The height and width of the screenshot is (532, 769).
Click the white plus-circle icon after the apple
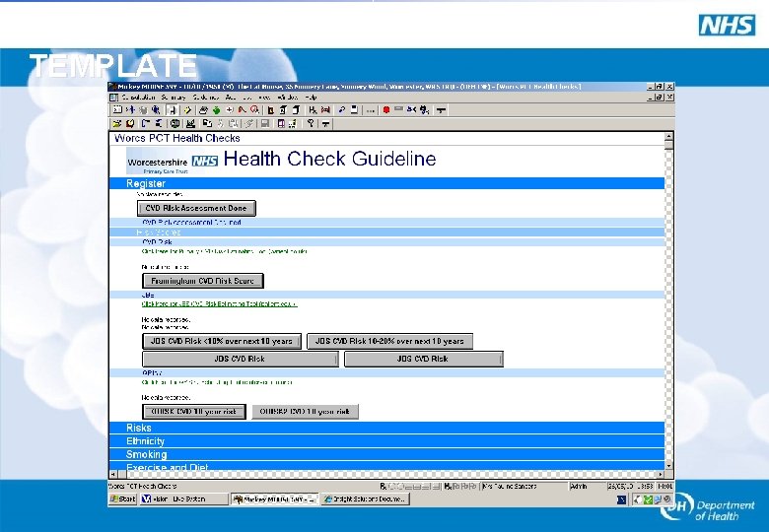tap(229, 109)
